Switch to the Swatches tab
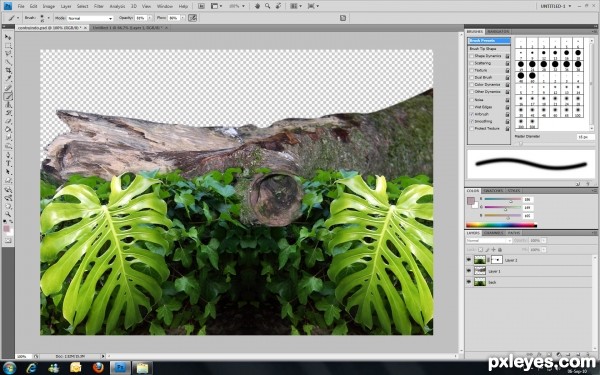The height and width of the screenshot is (375, 600). click(x=493, y=191)
